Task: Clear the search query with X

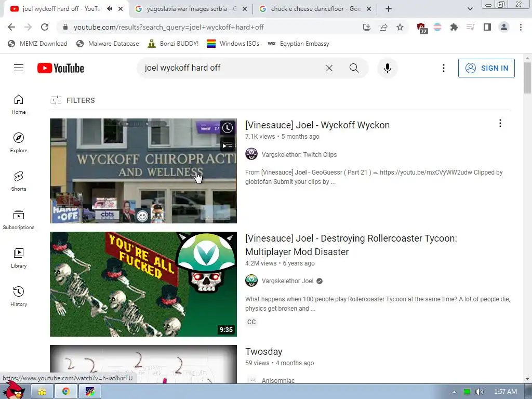Action: (329, 68)
